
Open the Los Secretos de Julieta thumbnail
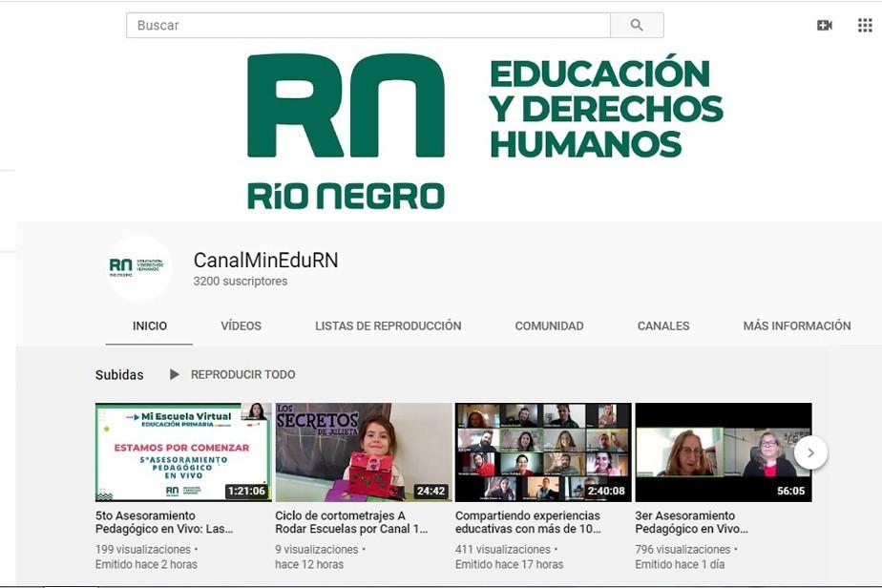point(363,451)
